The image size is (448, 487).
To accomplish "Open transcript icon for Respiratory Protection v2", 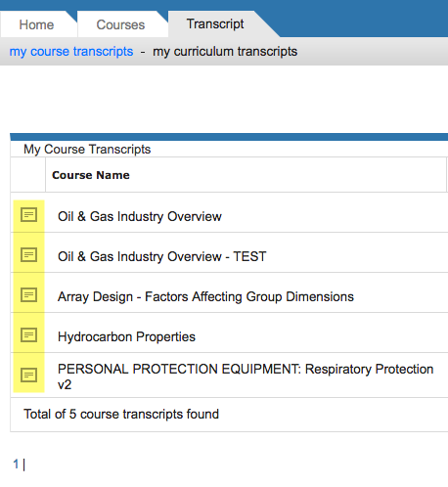I will (x=28, y=376).
